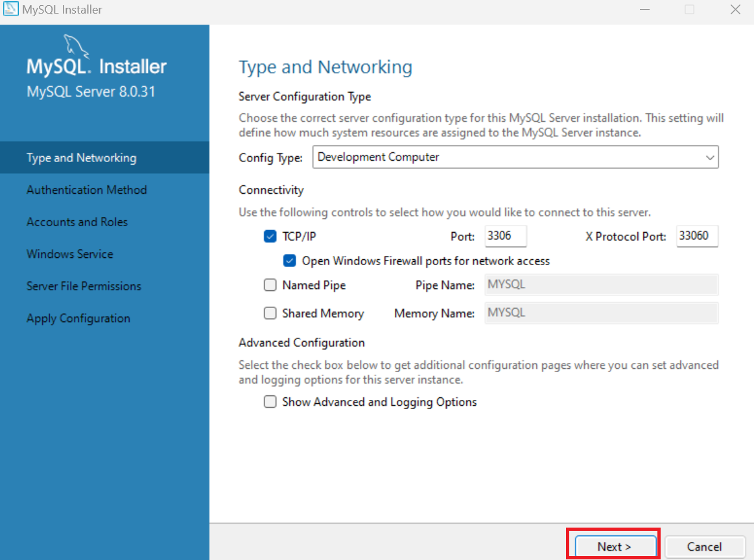Click the Next button
This screenshot has height=560, width=754.
(x=615, y=546)
